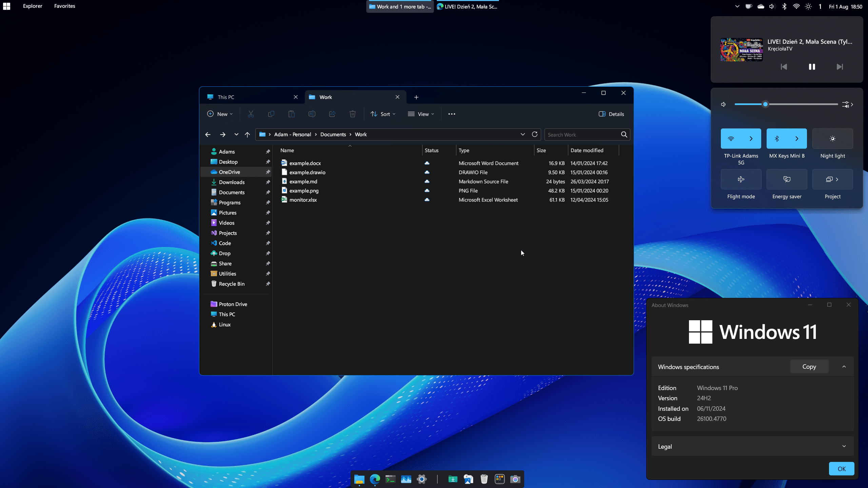Click the Refresh icon beside address bar
This screenshot has height=488, width=868.
tap(535, 134)
